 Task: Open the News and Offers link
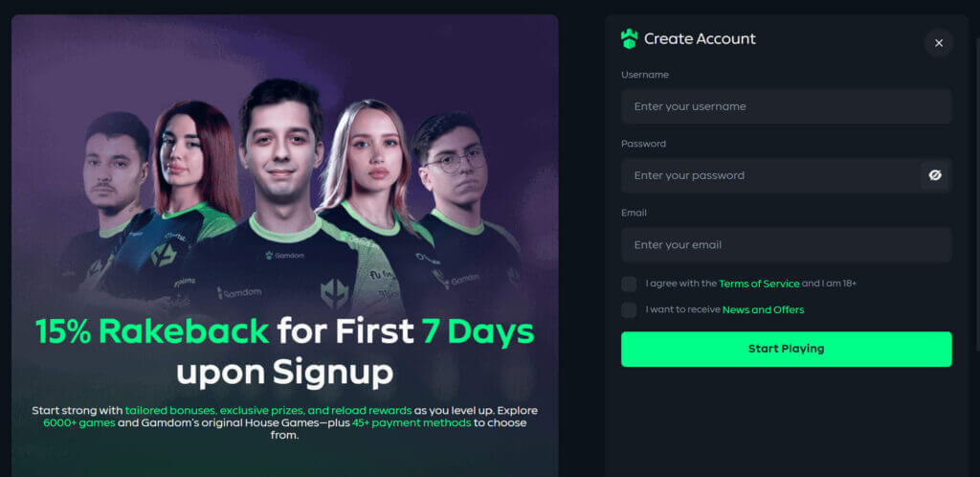pyautogui.click(x=763, y=310)
